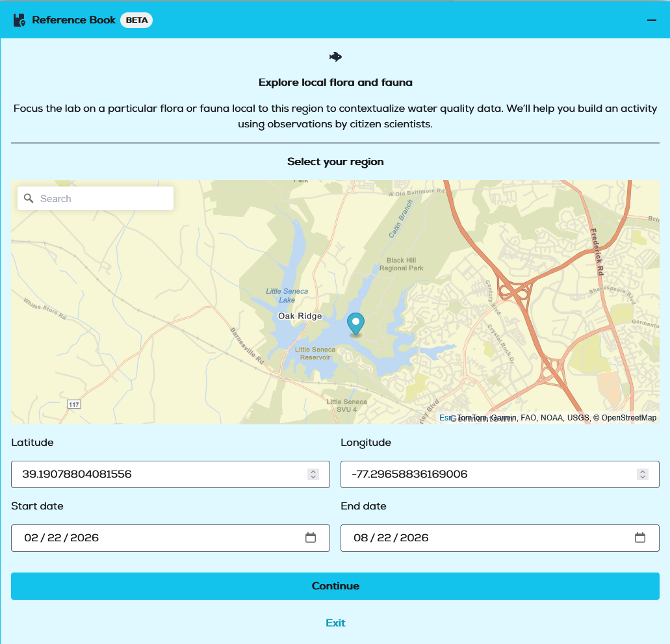Click the BETA badge

coord(136,20)
